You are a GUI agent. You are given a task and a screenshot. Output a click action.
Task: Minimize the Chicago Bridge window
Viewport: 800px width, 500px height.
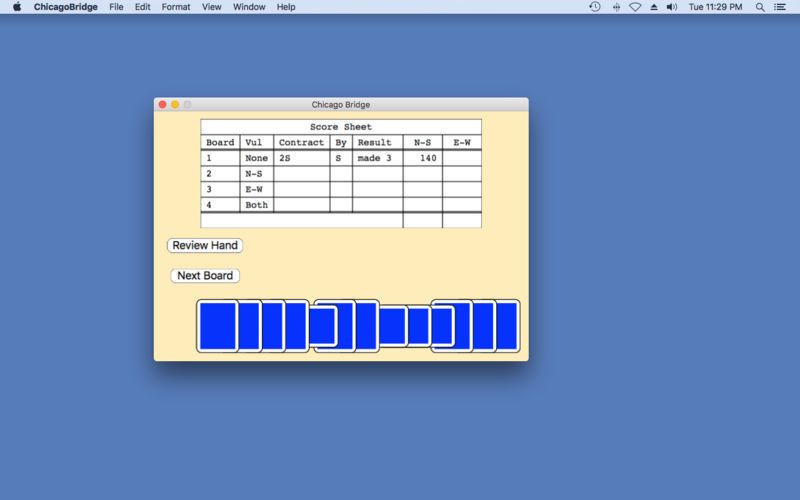[175, 104]
